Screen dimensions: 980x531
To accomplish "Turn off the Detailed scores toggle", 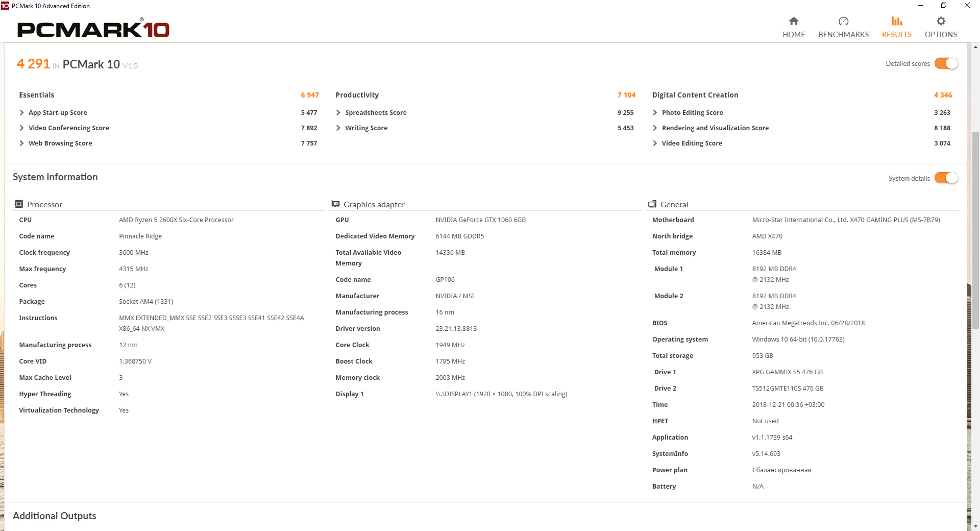I will point(946,63).
